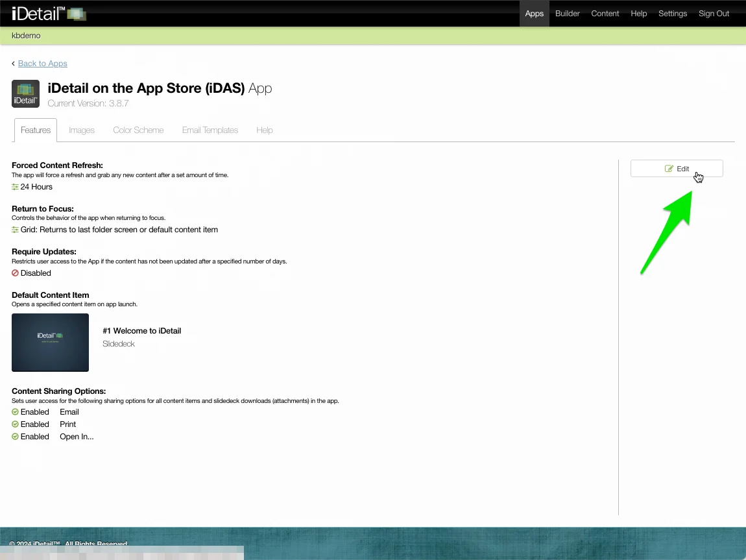This screenshot has height=560, width=746.
Task: Click the 'Disabled' status text
Action: coord(36,273)
